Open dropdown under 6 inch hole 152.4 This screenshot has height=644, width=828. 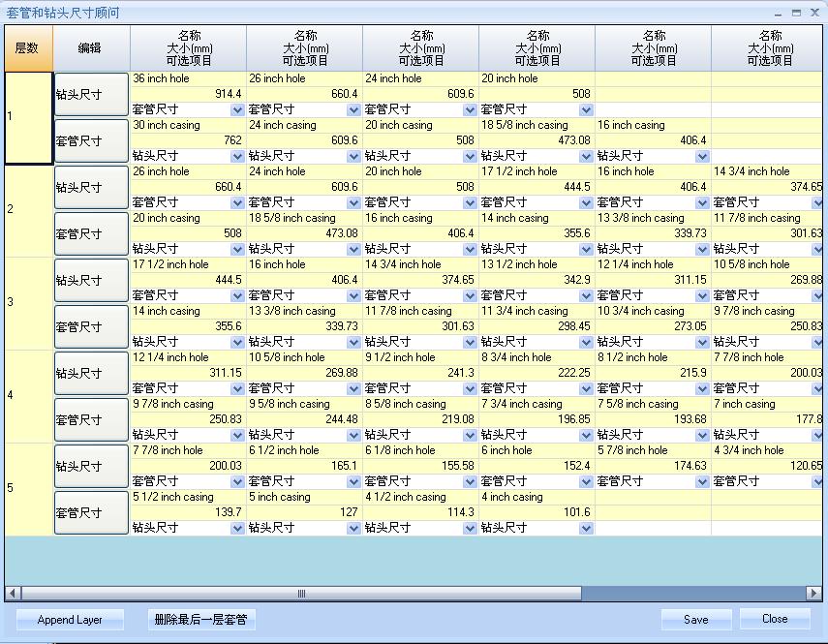click(586, 481)
